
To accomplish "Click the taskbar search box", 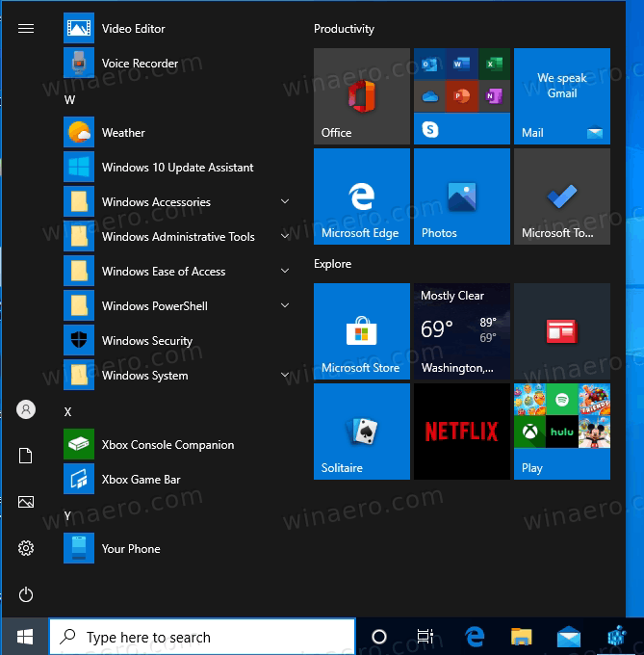I will coord(202,637).
